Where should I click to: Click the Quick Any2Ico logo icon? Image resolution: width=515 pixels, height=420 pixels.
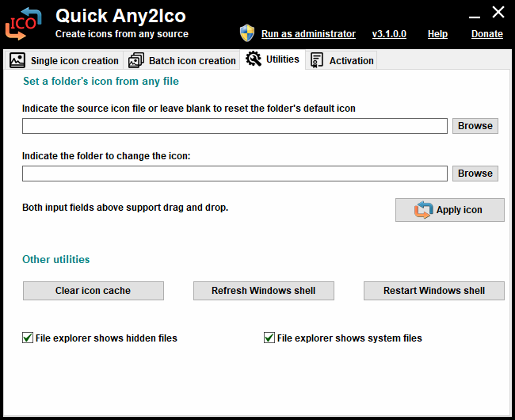(x=23, y=24)
